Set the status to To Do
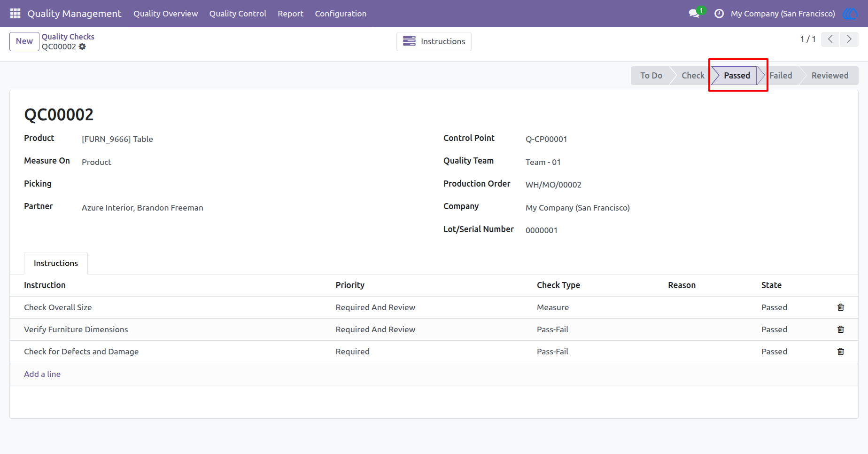 coord(651,76)
